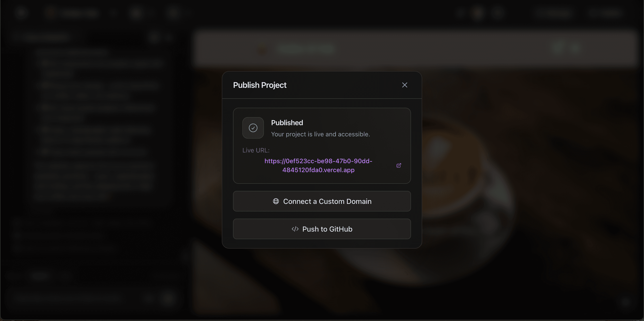The width and height of the screenshot is (644, 321).
Task: Click the code icon inside Push to GitHub
Action: (295, 229)
